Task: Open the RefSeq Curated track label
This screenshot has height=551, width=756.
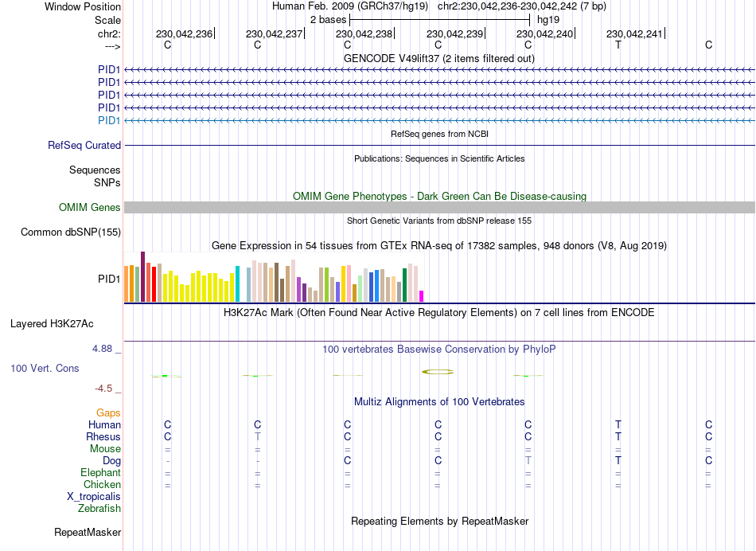Action: pyautogui.click(x=84, y=145)
